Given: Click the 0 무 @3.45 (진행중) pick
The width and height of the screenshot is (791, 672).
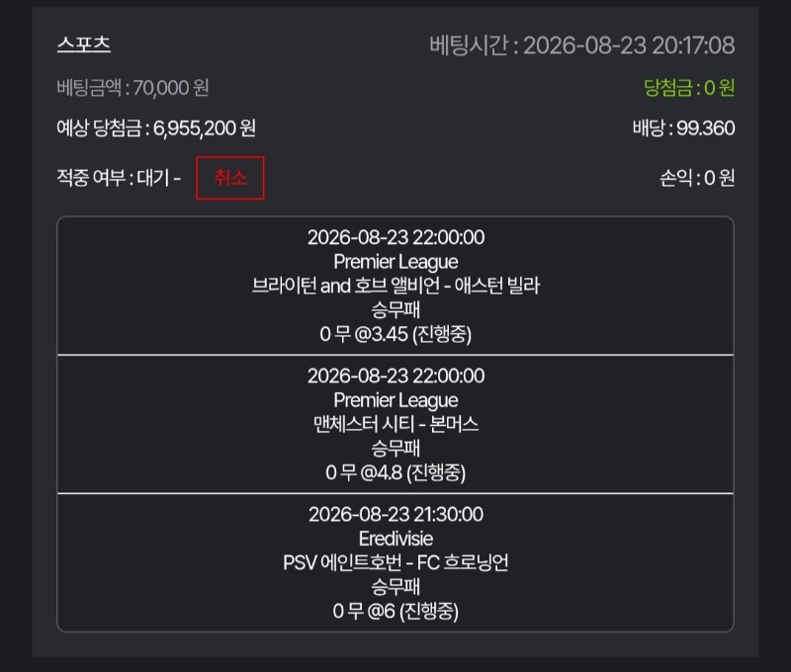Looking at the screenshot, I should [x=395, y=334].
